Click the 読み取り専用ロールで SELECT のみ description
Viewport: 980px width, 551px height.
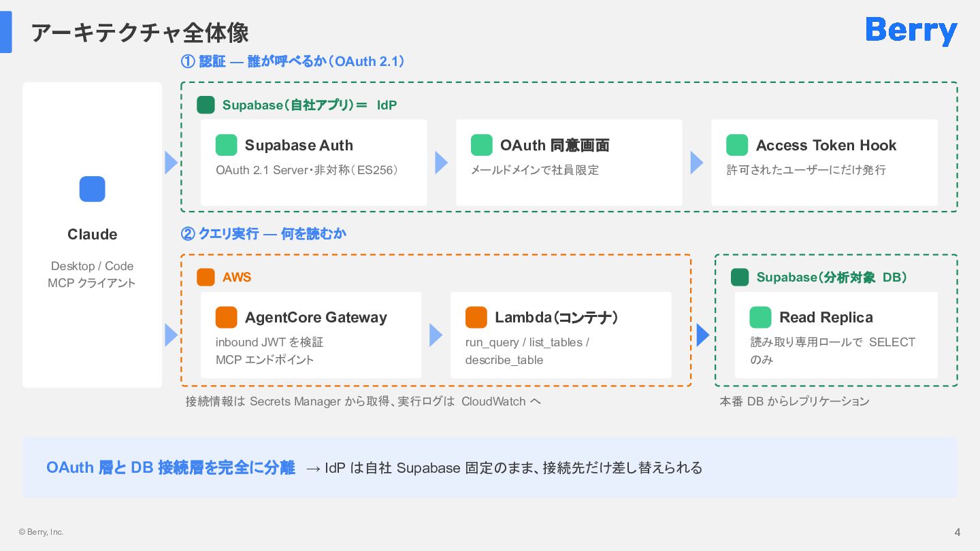point(833,351)
